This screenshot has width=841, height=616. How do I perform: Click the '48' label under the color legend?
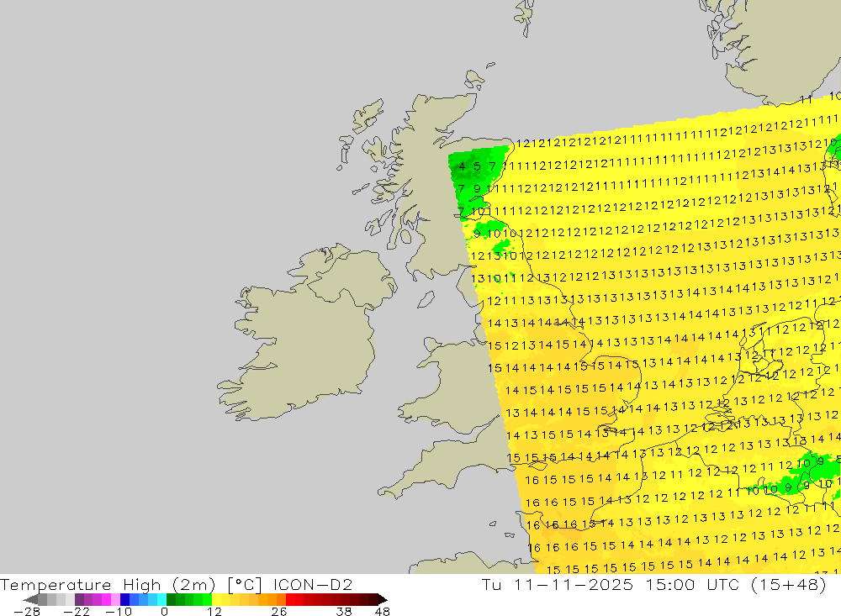(383, 612)
